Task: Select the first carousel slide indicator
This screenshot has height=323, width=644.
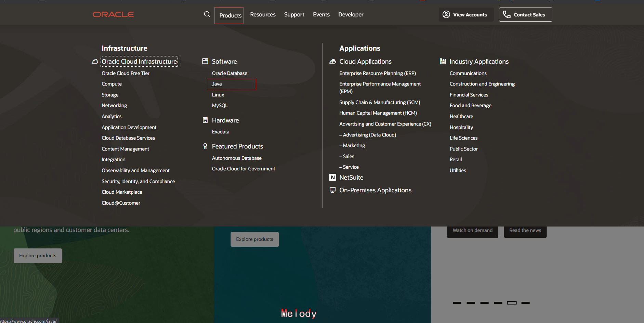Action: (457, 303)
